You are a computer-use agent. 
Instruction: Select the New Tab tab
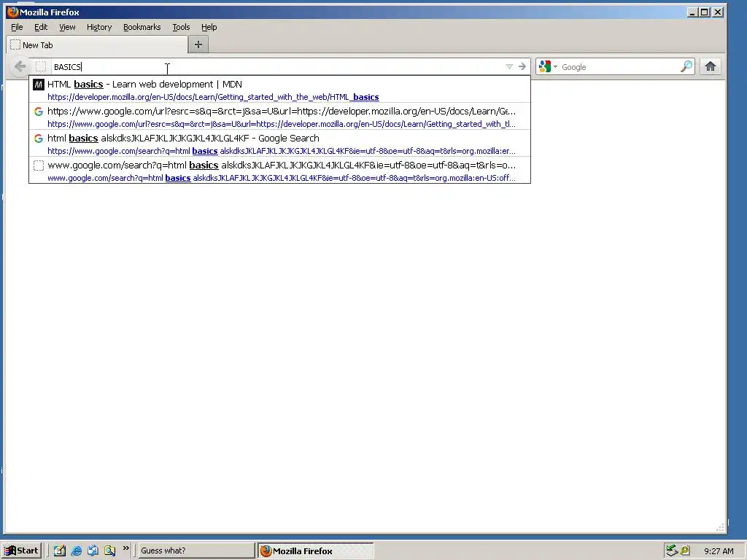tap(97, 44)
